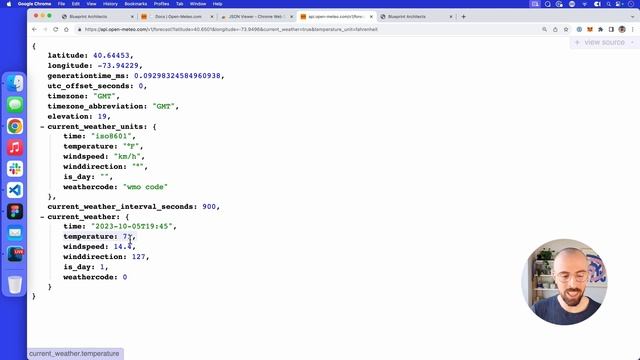Open the View menu
The image size is (640, 360).
pos(91,4)
